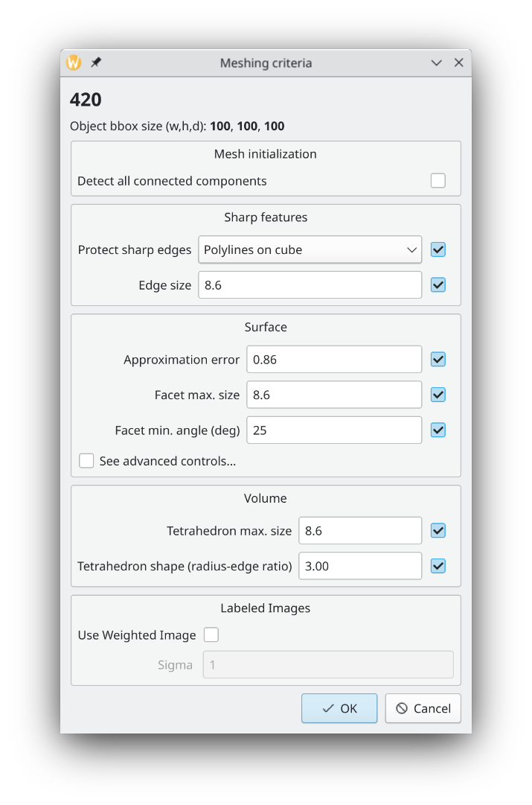
Task: Toggle the Facet min. angle checkbox
Action: 438,430
